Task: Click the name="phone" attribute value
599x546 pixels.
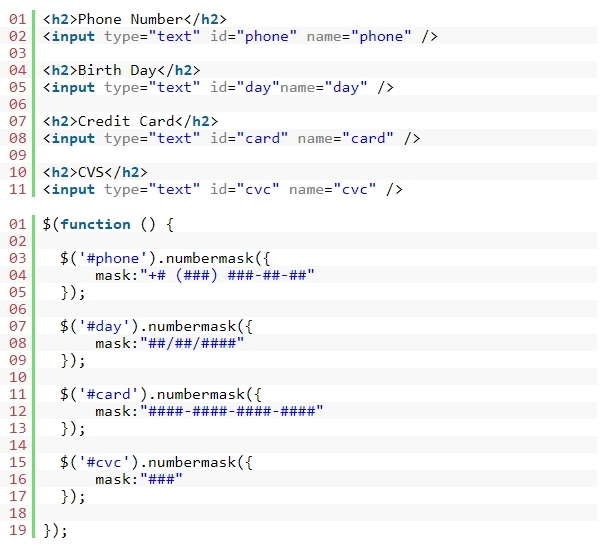Action: point(381,36)
